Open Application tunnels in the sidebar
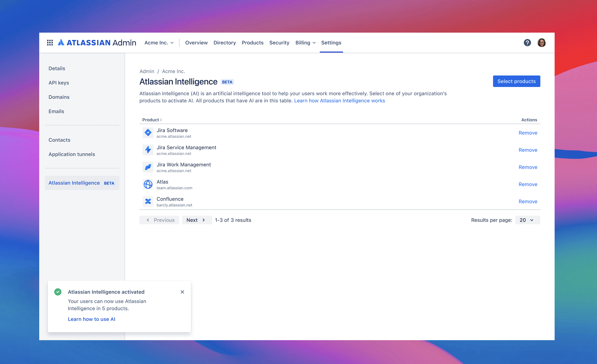This screenshot has height=364, width=597. coord(71,154)
